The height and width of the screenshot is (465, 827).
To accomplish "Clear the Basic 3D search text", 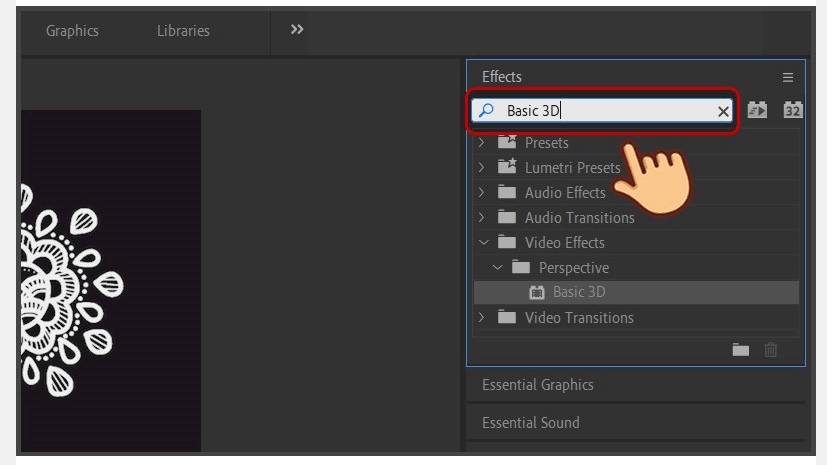I will tap(723, 111).
